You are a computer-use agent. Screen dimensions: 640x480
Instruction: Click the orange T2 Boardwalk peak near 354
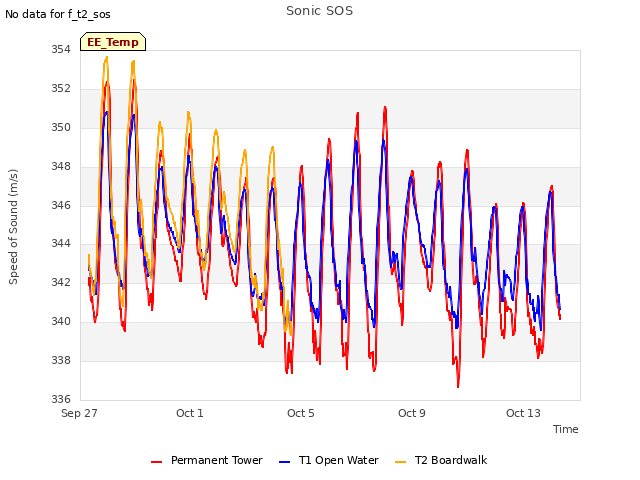coord(107,58)
